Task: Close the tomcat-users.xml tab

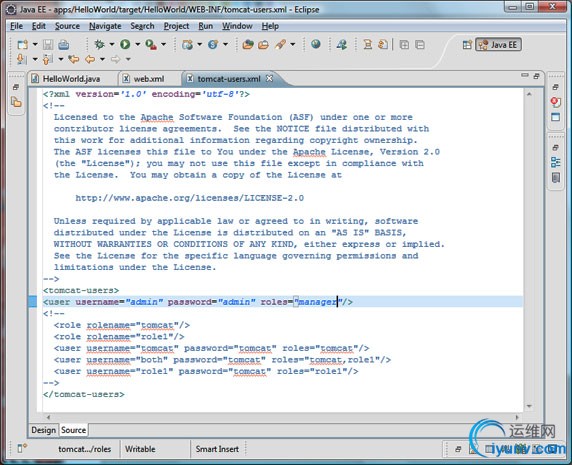Action: pos(269,78)
